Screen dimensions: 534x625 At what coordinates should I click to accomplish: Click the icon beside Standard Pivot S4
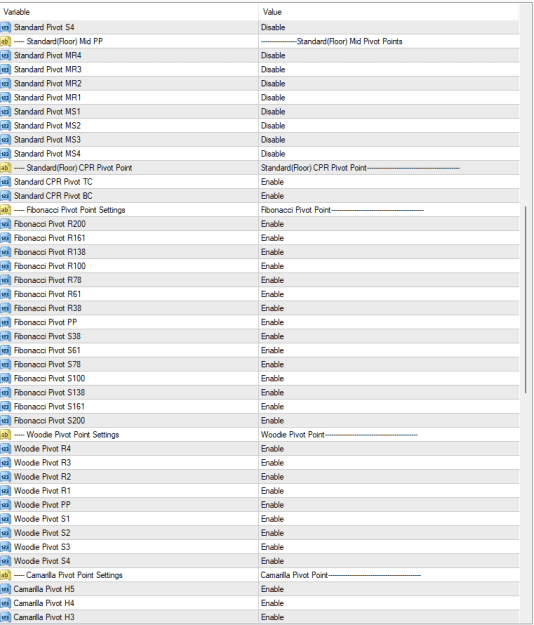pyautogui.click(x=6, y=28)
